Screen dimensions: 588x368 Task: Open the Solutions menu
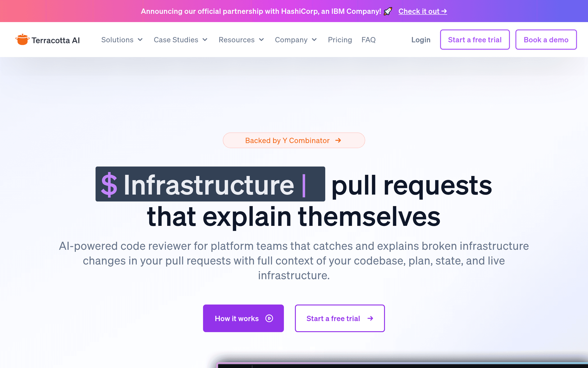[122, 40]
